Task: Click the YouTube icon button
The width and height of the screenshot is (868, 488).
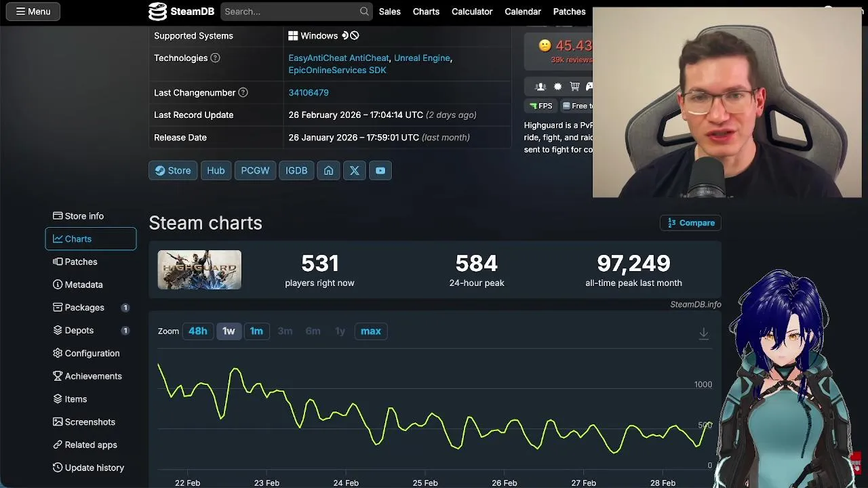Action: point(380,171)
